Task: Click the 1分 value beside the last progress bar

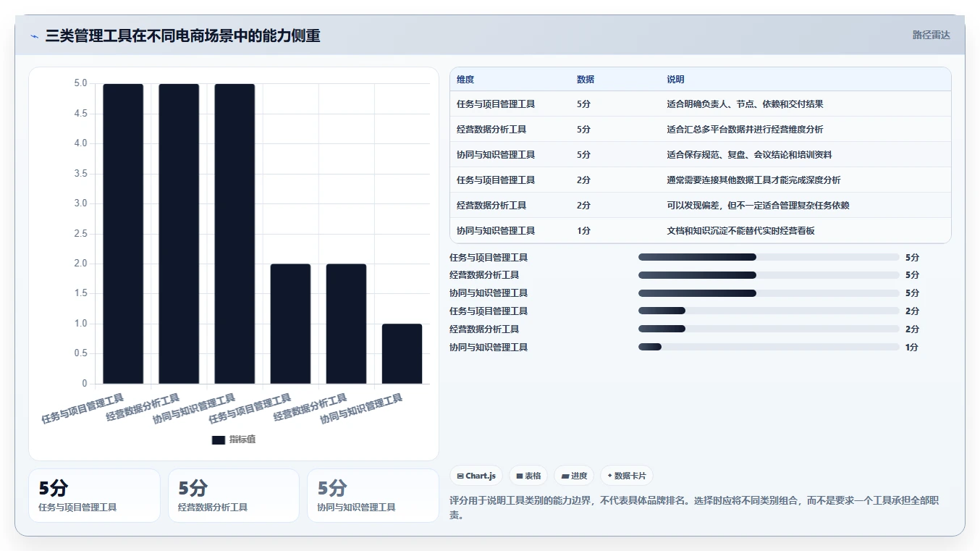Action: point(912,348)
